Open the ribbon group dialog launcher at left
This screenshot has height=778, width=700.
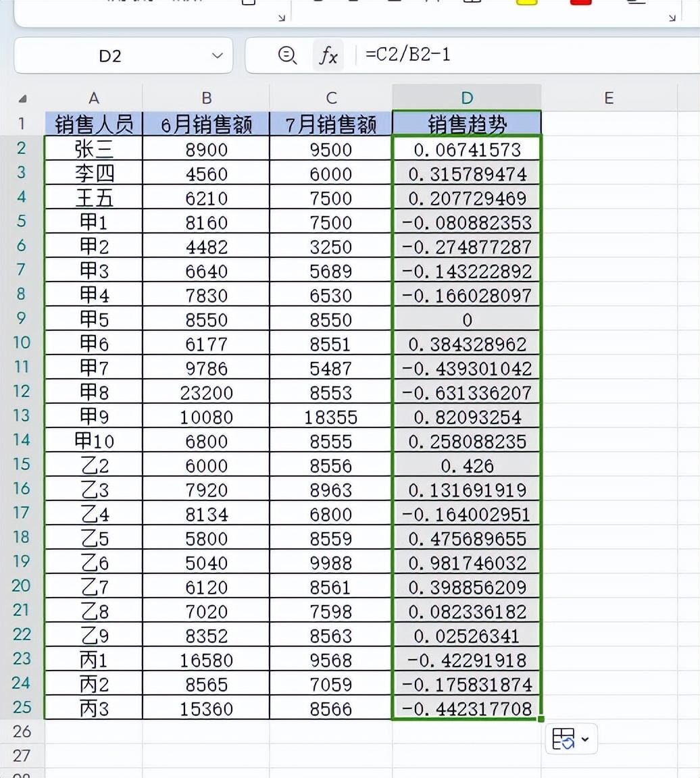pos(282,18)
